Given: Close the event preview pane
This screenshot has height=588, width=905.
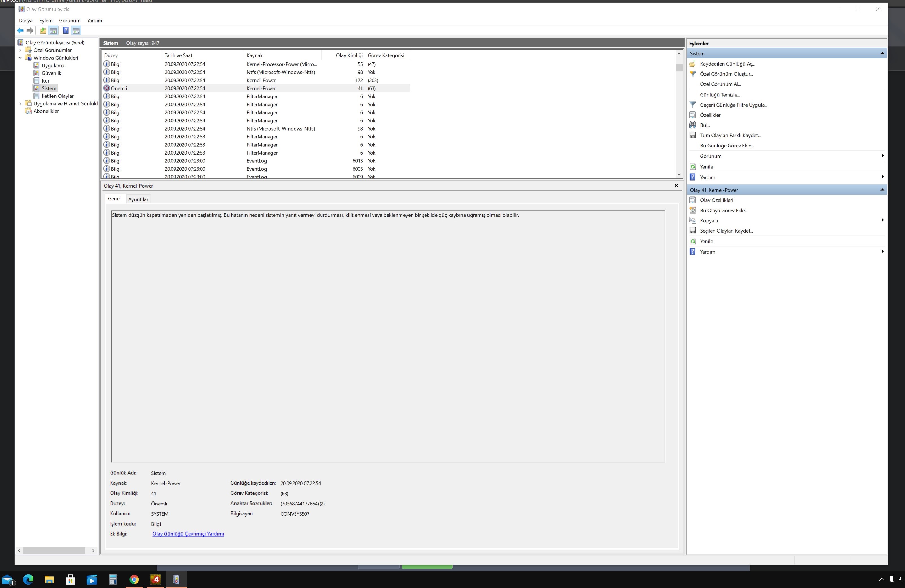Looking at the screenshot, I should (x=676, y=185).
